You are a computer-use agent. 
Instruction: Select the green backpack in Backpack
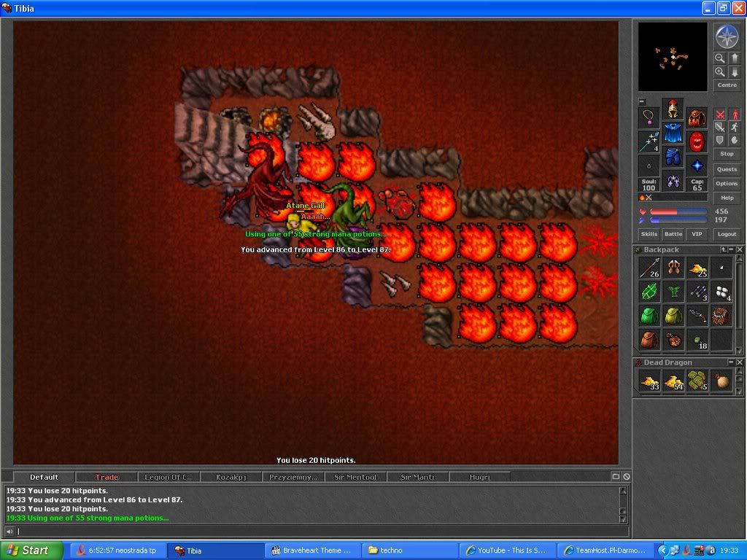point(649,316)
